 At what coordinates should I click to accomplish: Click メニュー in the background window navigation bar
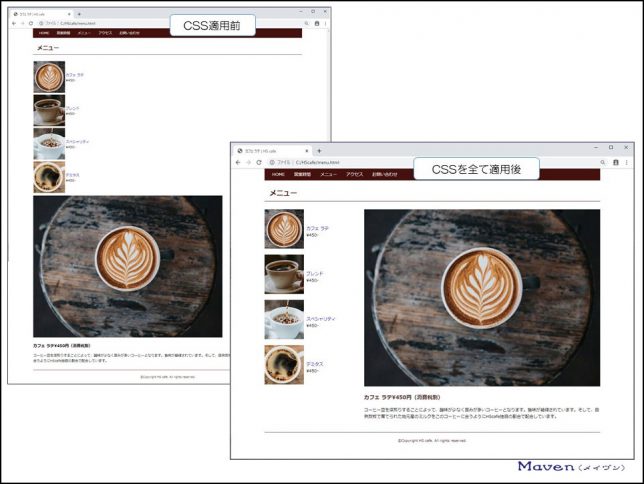[84, 33]
